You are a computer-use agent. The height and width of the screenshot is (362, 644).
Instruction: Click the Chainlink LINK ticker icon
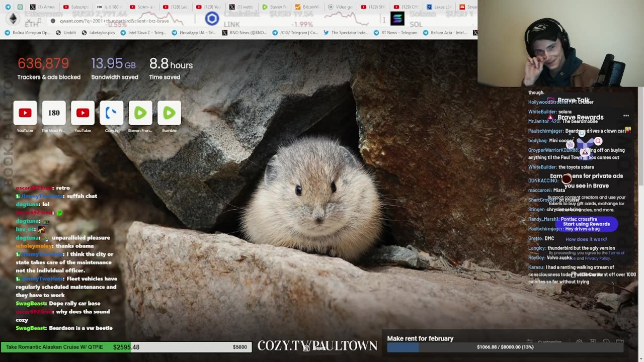click(212, 19)
